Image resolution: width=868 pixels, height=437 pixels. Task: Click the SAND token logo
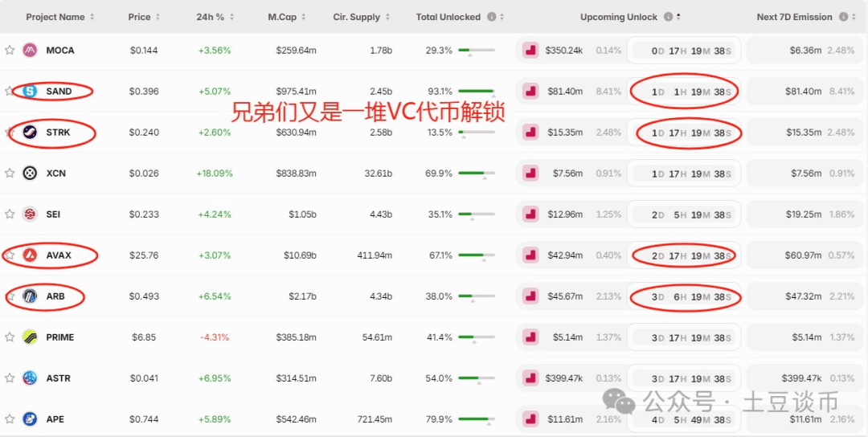pos(30,92)
